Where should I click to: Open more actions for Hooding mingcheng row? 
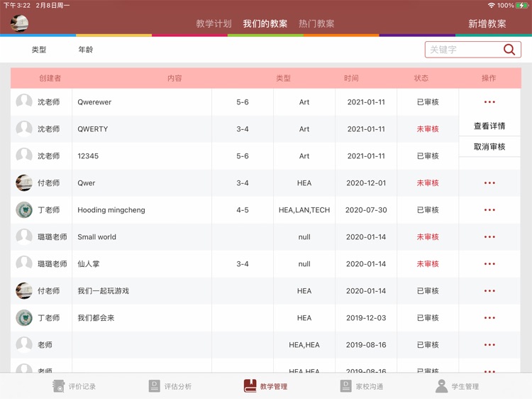[489, 210]
